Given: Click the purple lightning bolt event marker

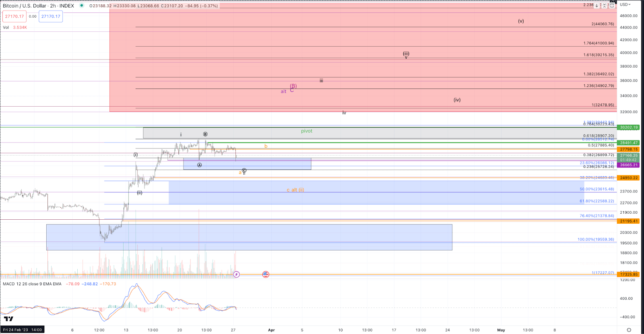Looking at the screenshot, I should pos(237,274).
